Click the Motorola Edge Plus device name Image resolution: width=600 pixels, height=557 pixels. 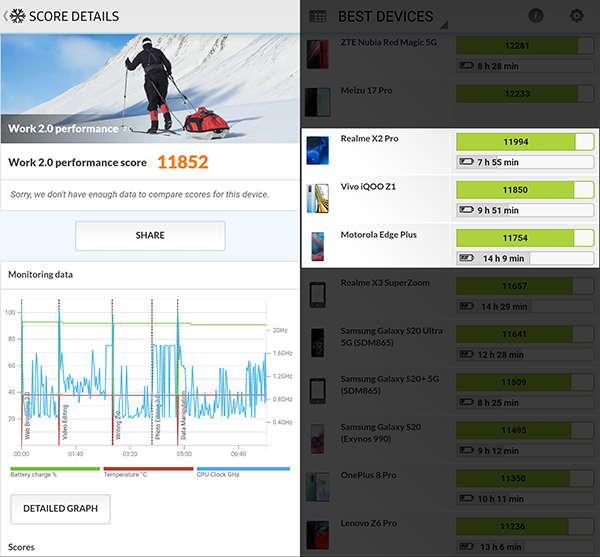pos(378,235)
